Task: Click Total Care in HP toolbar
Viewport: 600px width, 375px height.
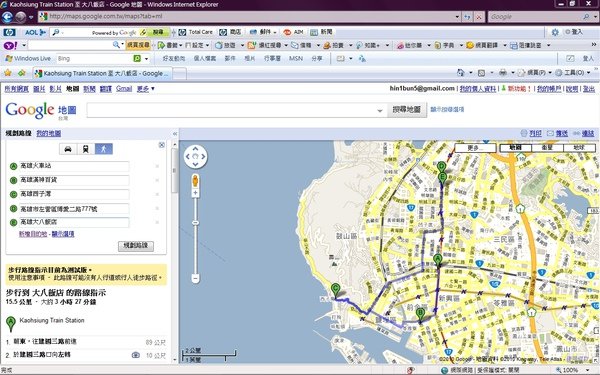Action: point(196,32)
